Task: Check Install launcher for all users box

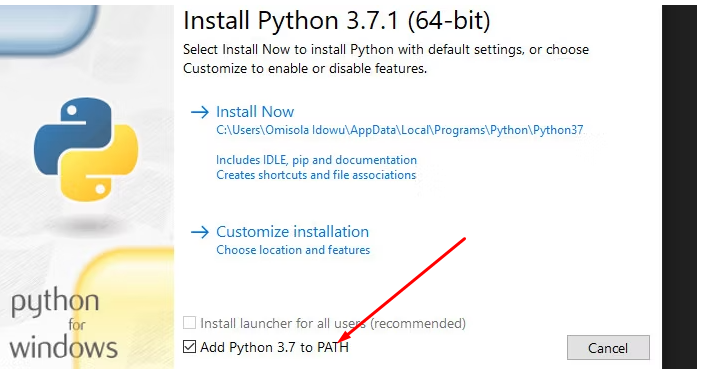Action: tap(190, 322)
